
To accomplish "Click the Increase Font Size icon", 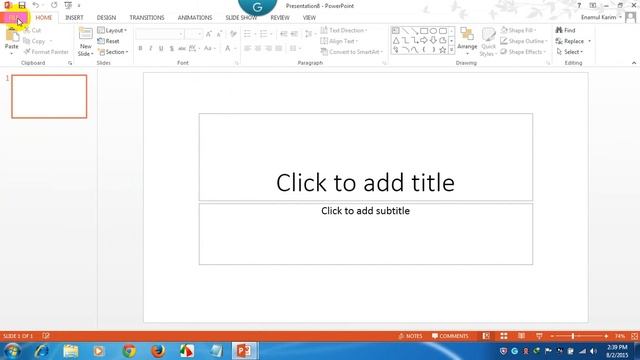I will click(x=209, y=34).
